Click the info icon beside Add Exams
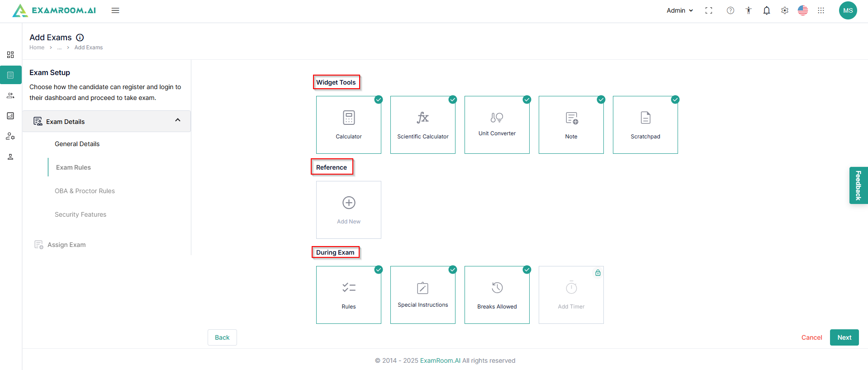The width and height of the screenshot is (868, 370). point(80,38)
